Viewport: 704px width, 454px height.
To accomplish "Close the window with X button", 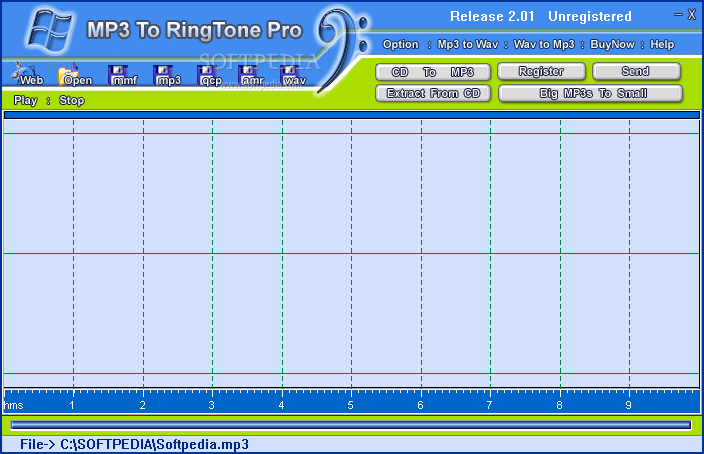I will [x=692, y=15].
